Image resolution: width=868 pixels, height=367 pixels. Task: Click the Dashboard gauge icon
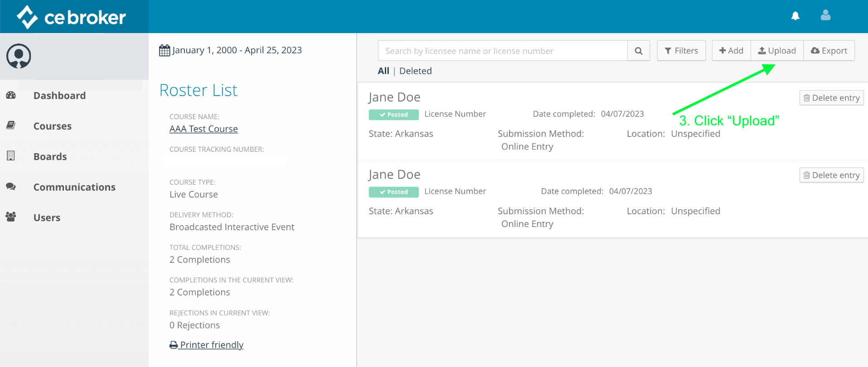[x=11, y=96]
